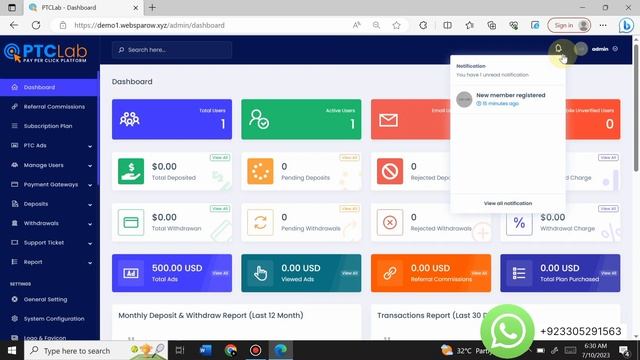
Task: Click View All on Pending Withdrawals
Action: click(x=349, y=209)
